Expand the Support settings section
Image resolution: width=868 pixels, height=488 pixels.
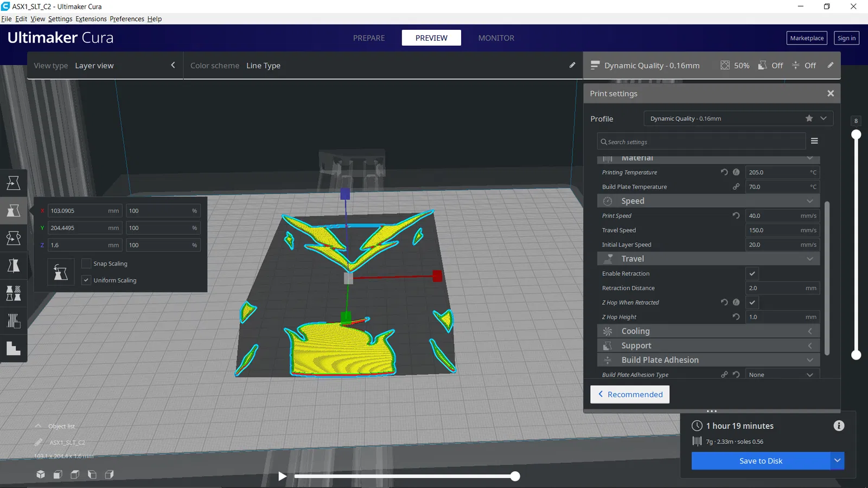click(x=709, y=345)
